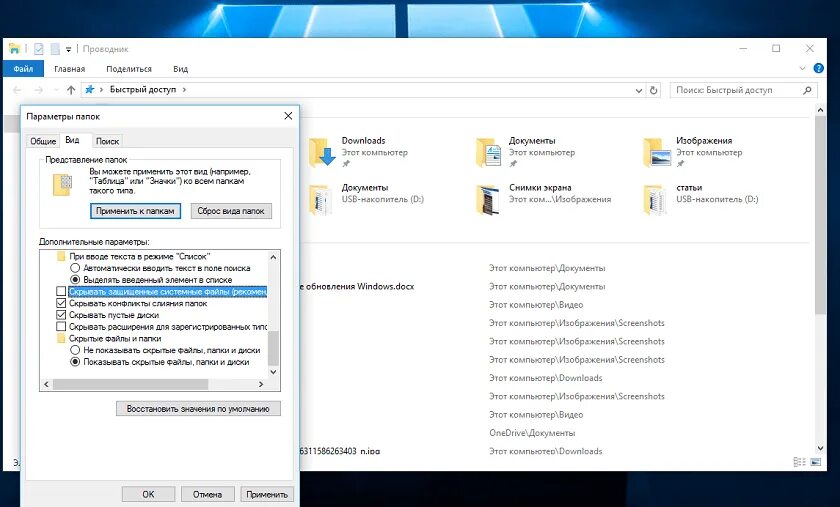Click the new folder icon in quick access toolbar
The width and height of the screenshot is (840, 507).
pyautogui.click(x=55, y=49)
